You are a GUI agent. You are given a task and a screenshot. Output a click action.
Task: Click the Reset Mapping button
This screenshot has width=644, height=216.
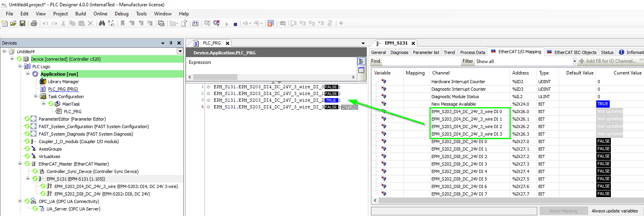click(x=563, y=211)
